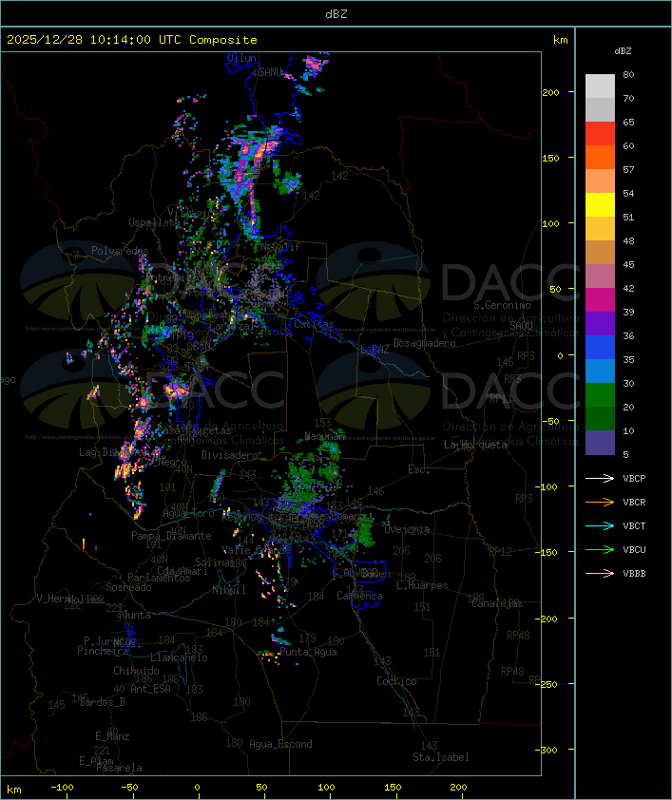Click the cyan VBCT arrow icon
This screenshot has width=672, height=800.
(600, 525)
